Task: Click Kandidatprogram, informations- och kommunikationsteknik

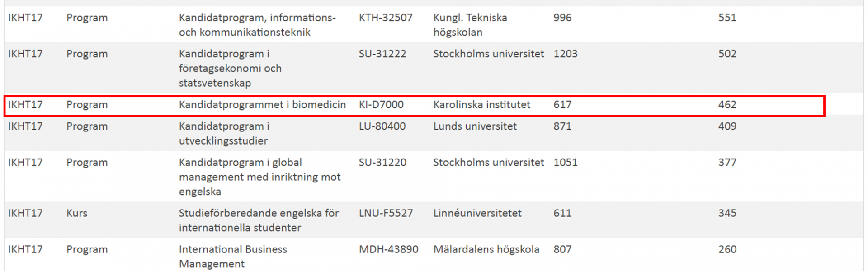Action: pos(257,25)
